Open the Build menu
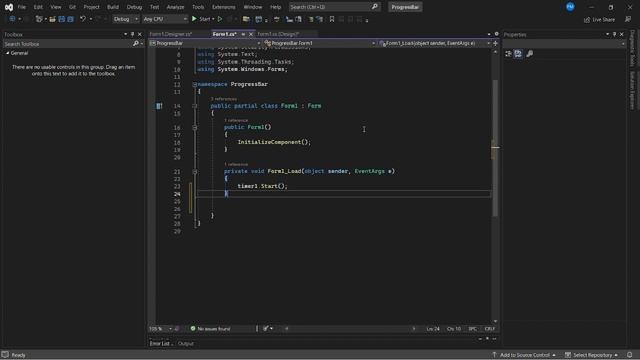 [113, 7]
